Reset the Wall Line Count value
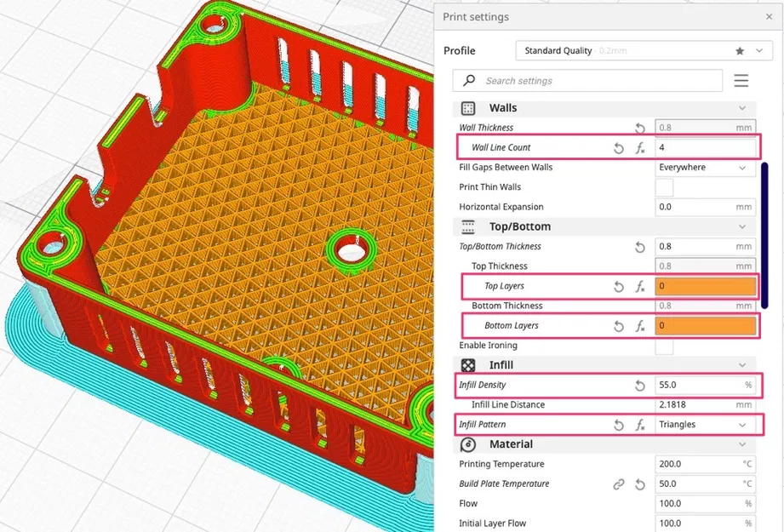The width and height of the screenshot is (784, 532). click(x=619, y=148)
